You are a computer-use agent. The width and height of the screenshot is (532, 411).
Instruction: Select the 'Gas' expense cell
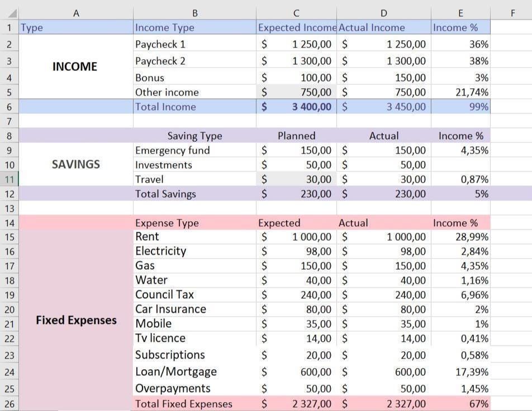point(194,266)
